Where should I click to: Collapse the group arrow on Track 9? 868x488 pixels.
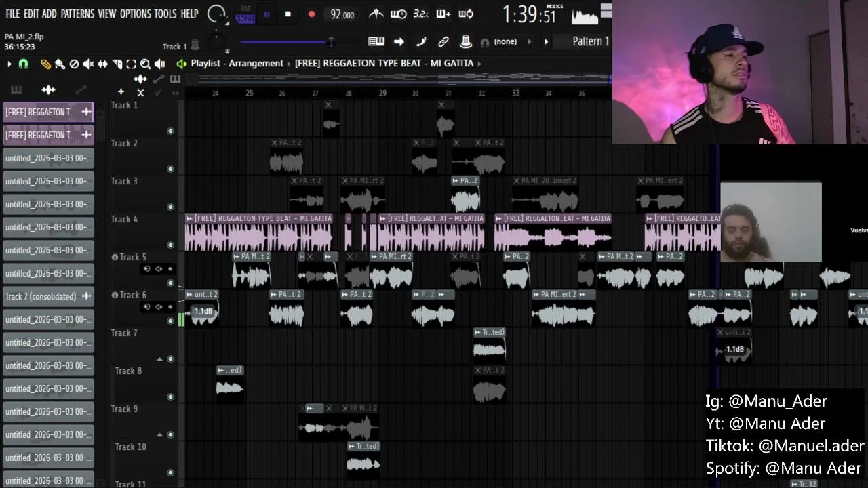pyautogui.click(x=159, y=434)
